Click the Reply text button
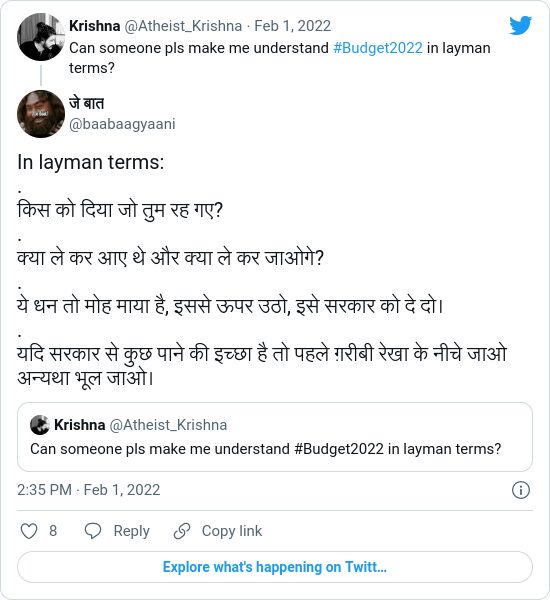 pos(131,531)
